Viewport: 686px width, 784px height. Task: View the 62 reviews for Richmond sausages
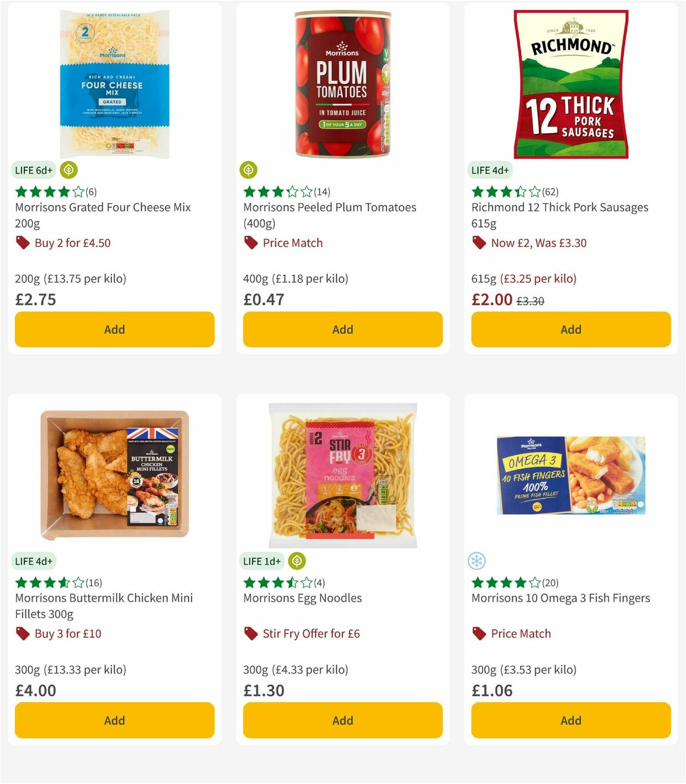click(549, 192)
